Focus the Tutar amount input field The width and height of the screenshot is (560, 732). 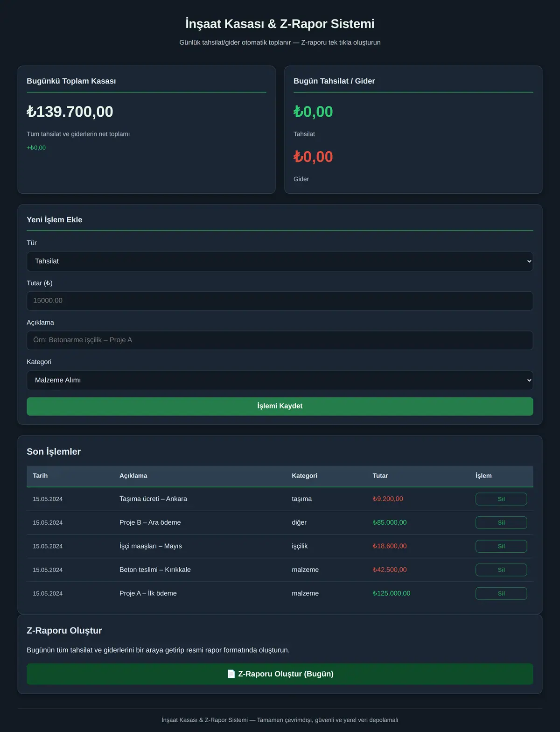click(280, 301)
